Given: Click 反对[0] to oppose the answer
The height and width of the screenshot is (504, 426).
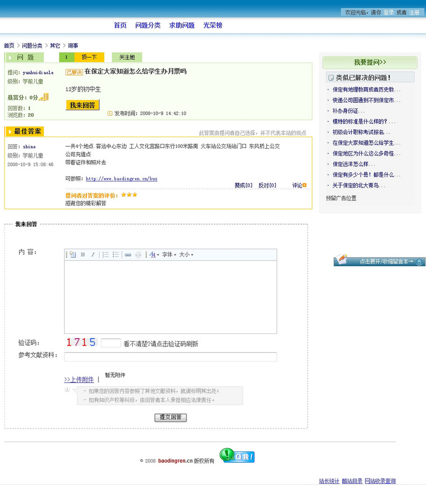Looking at the screenshot, I should [x=267, y=186].
